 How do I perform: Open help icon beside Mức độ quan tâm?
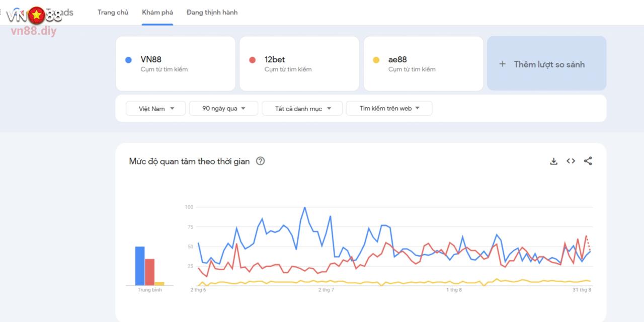(x=260, y=161)
